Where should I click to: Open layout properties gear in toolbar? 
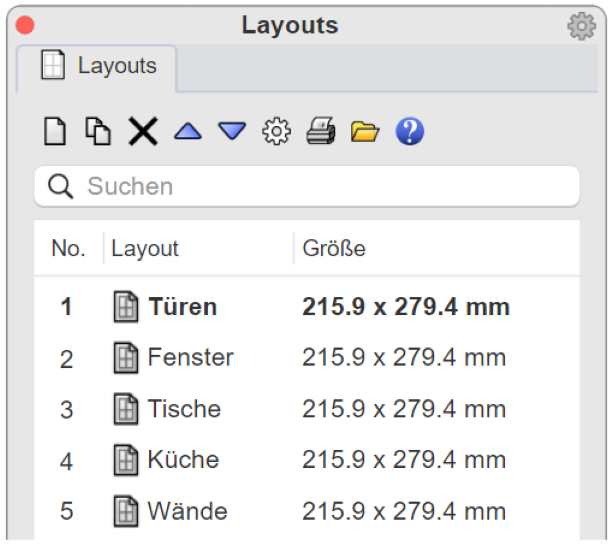tap(276, 131)
